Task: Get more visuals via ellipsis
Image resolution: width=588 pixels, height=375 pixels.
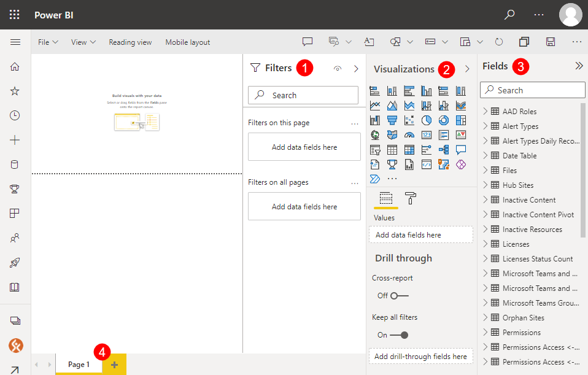Action: (392, 179)
